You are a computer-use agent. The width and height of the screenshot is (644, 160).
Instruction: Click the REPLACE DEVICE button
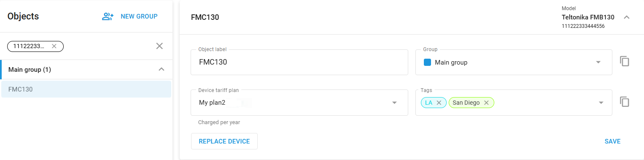(224, 141)
